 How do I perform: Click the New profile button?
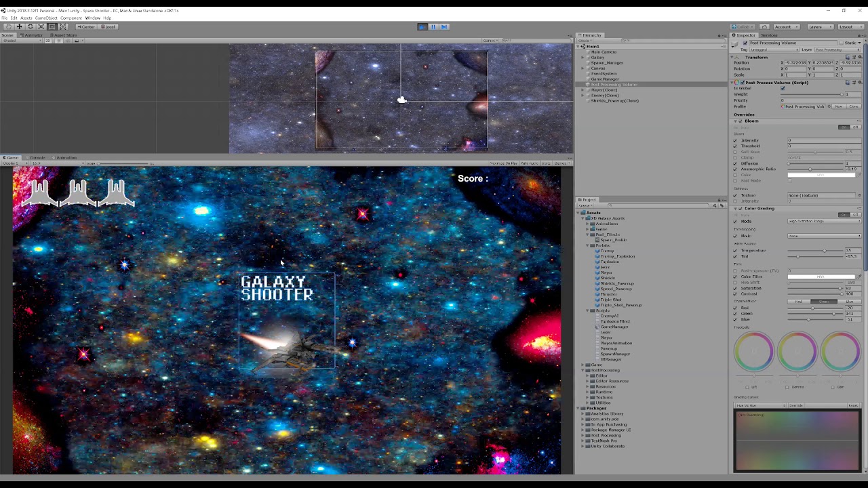839,106
